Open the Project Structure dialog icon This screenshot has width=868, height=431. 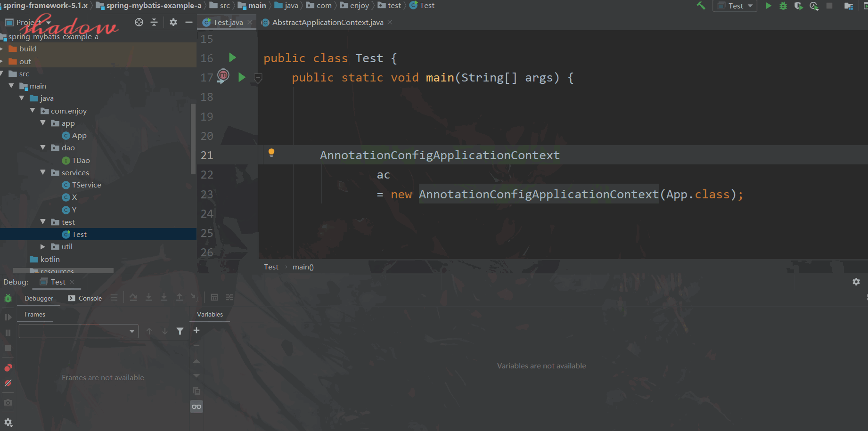pyautogui.click(x=849, y=6)
